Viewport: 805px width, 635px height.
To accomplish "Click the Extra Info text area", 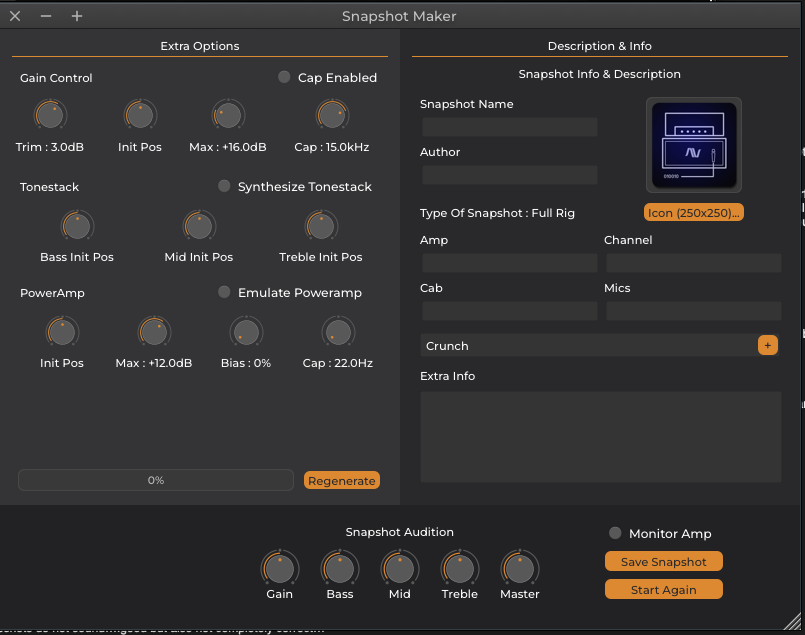I will [600, 437].
